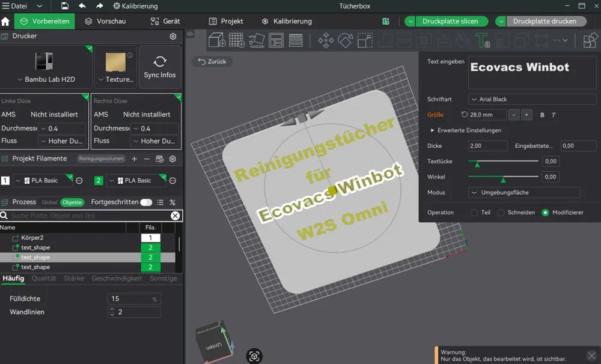Remove a filament with the minus icon
The height and width of the screenshot is (364, 601).
click(147, 159)
